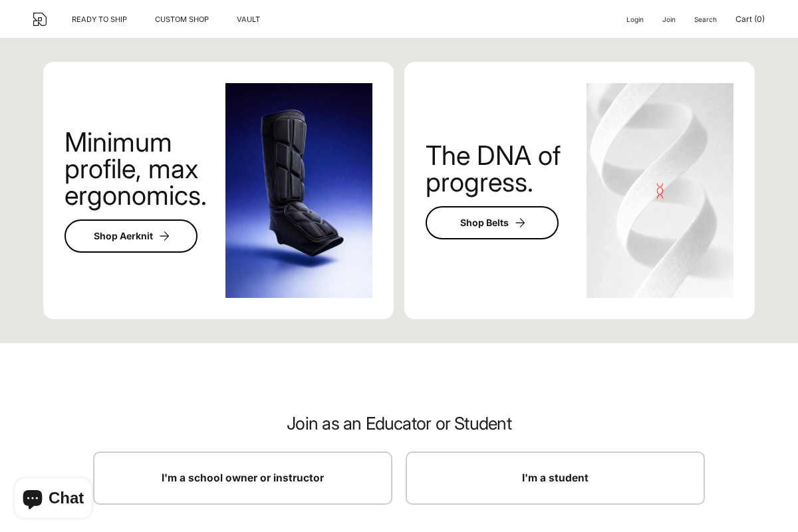Click the arrow icon beside Shop Aerknit
This screenshot has width=798, height=532.
pyautogui.click(x=164, y=236)
